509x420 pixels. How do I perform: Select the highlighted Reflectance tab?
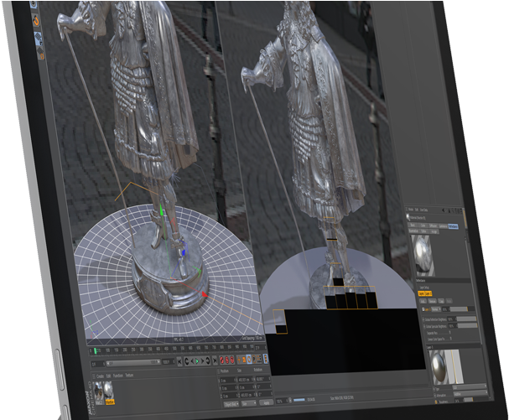click(x=453, y=226)
